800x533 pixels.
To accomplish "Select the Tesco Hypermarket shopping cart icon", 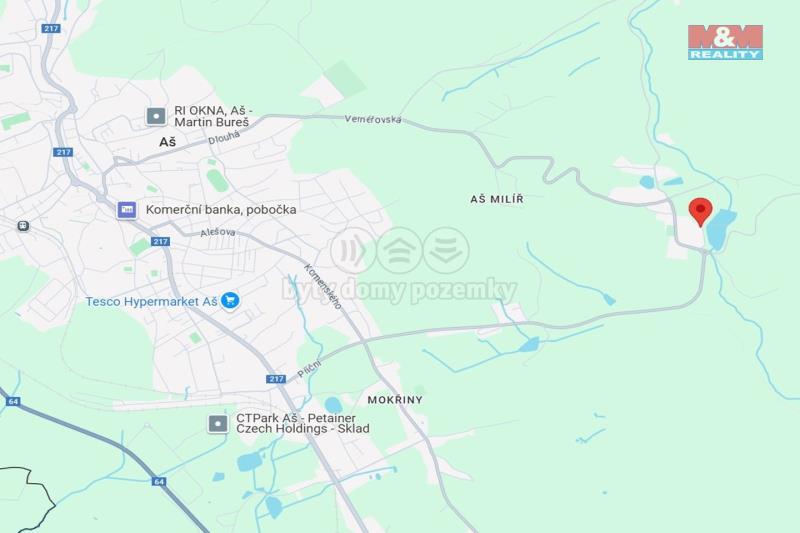I will tap(231, 300).
